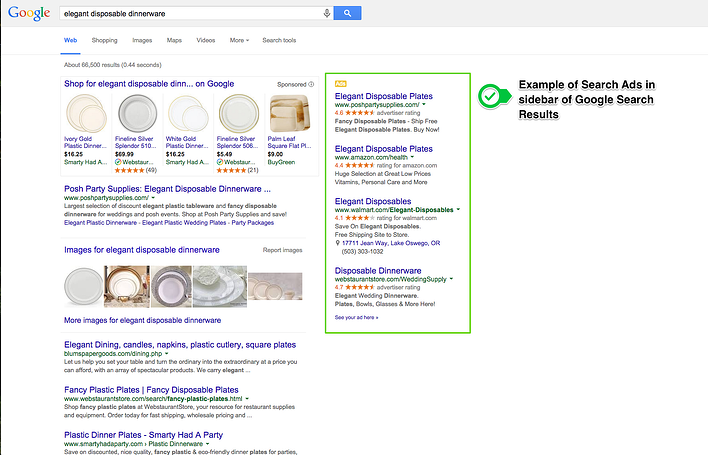
Task: Click the blue search magnifier button
Action: coord(347,13)
